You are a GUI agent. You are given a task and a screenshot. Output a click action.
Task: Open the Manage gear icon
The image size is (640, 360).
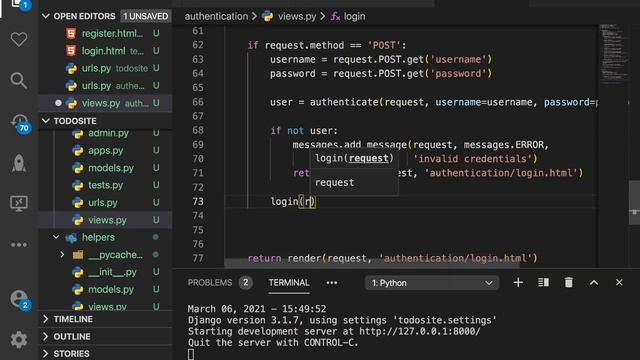tap(19, 340)
